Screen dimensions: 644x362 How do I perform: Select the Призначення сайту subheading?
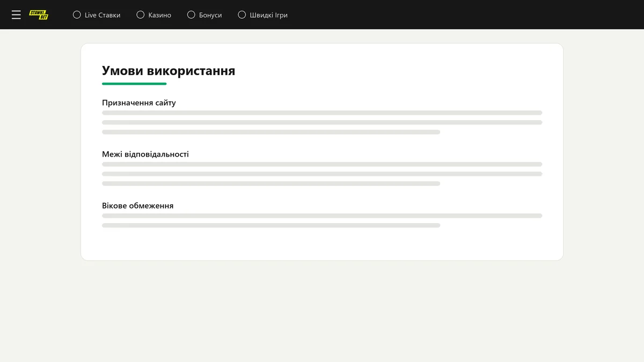pos(139,102)
